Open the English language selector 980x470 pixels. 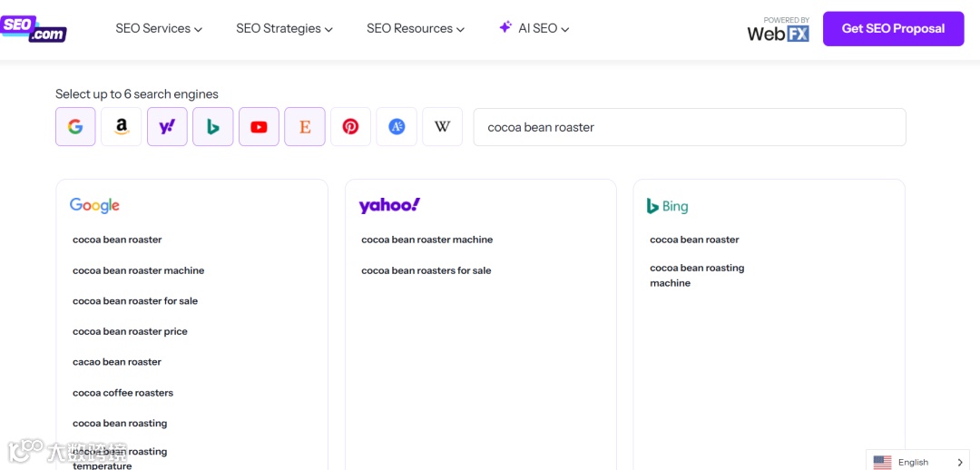coord(917,462)
